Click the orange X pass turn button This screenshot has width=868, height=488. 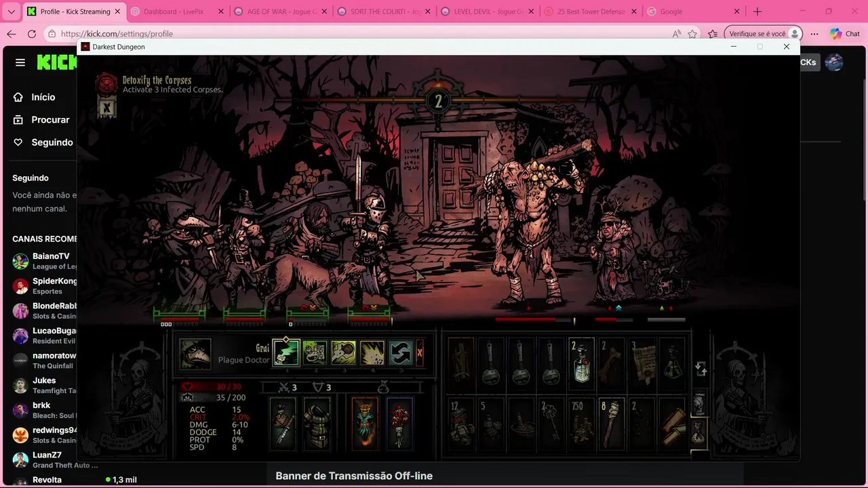click(x=419, y=352)
